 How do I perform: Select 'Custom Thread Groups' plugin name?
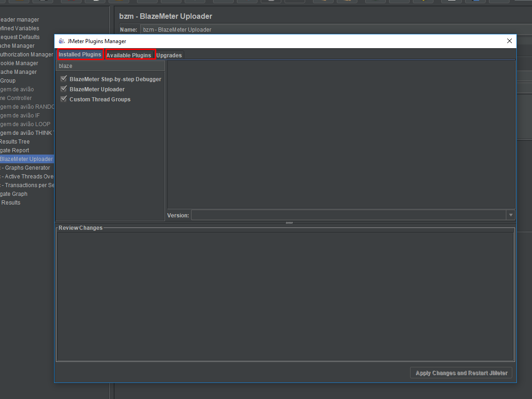(x=100, y=100)
